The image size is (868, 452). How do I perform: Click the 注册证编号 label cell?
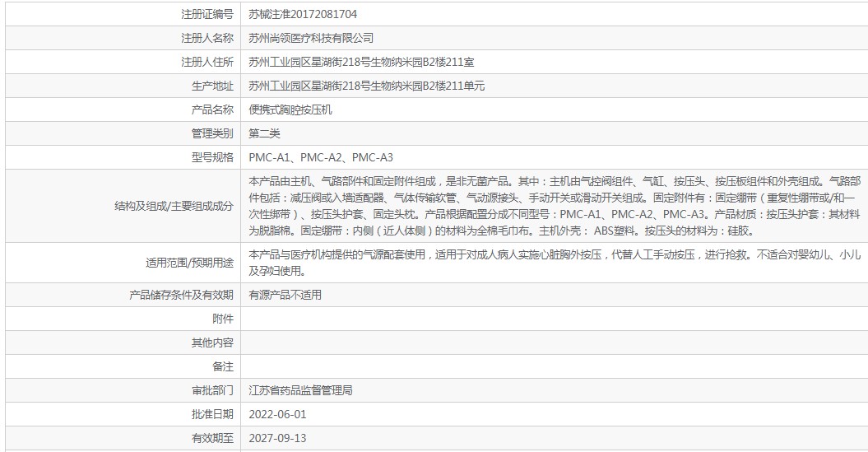[x=123, y=14]
